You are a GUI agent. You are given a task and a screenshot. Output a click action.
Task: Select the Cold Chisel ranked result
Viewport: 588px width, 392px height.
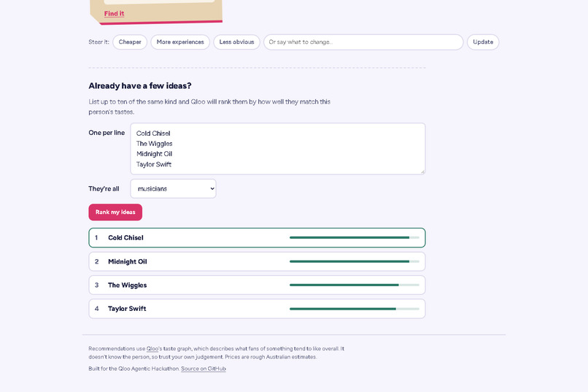[257, 238]
